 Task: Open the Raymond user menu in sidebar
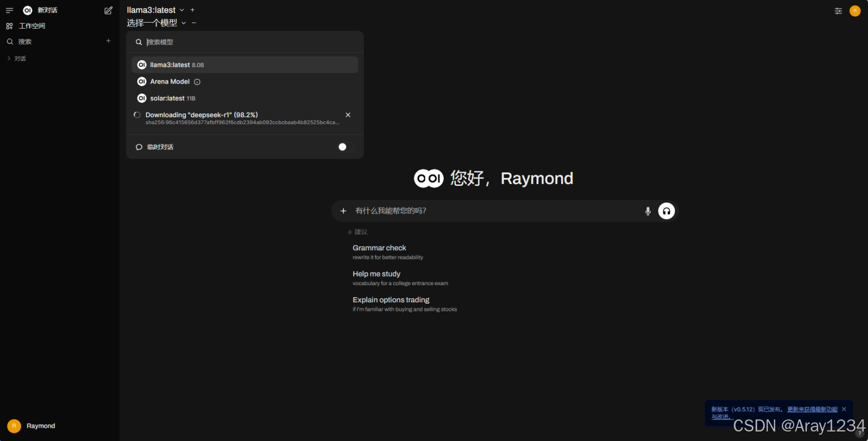60,426
